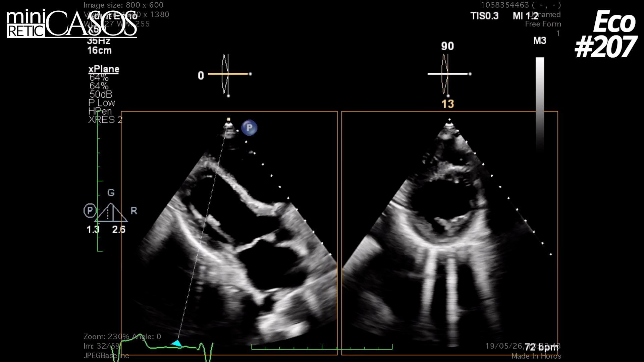Click the TIS0.3 thermal index readout
The width and height of the screenshot is (644, 362).
(x=484, y=16)
